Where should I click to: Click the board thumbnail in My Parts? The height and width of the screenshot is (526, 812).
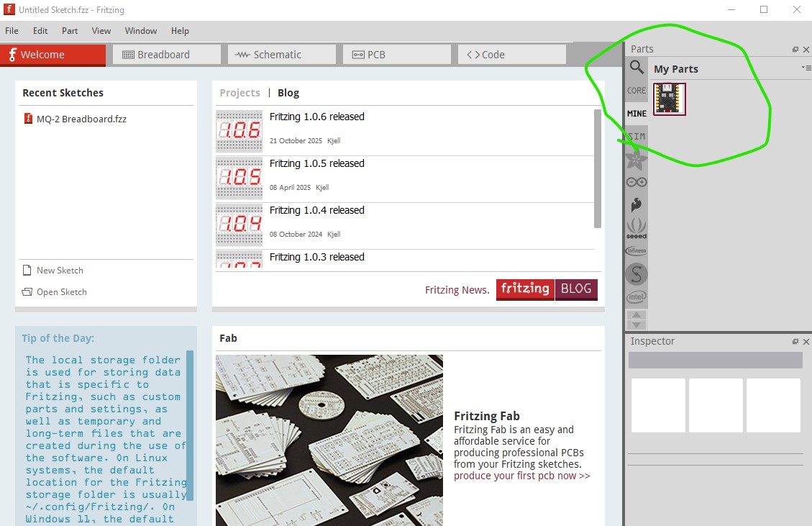pyautogui.click(x=670, y=99)
